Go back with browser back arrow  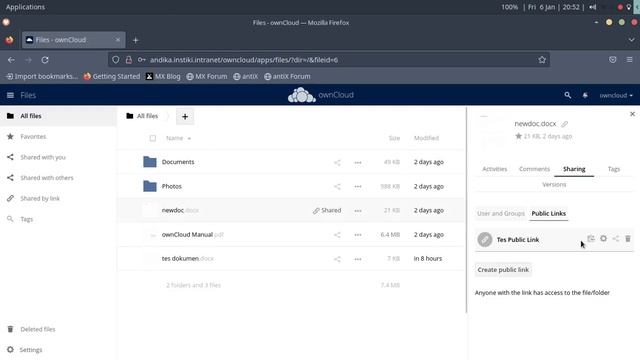click(11, 60)
